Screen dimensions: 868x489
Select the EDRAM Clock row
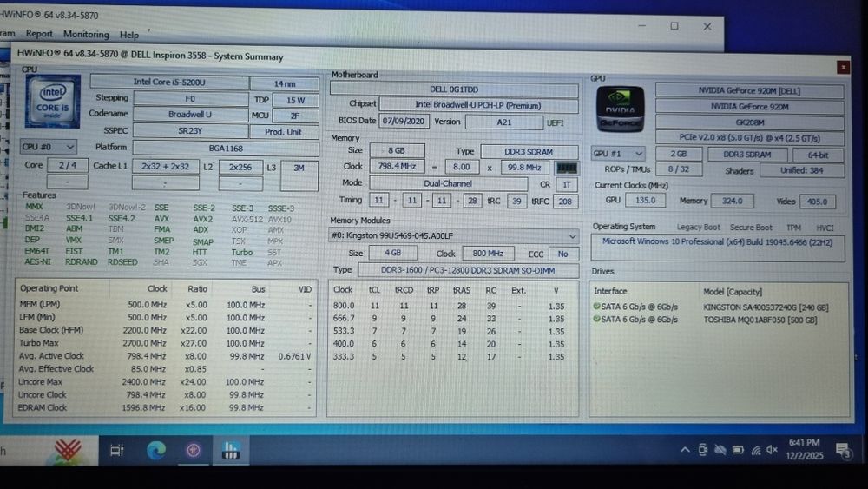(x=165, y=407)
